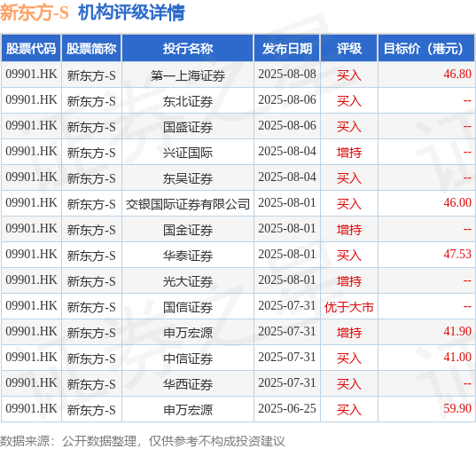476x449 pixels.
Task: Click target price 47.53 for 华泰证券
Action: [x=457, y=254]
